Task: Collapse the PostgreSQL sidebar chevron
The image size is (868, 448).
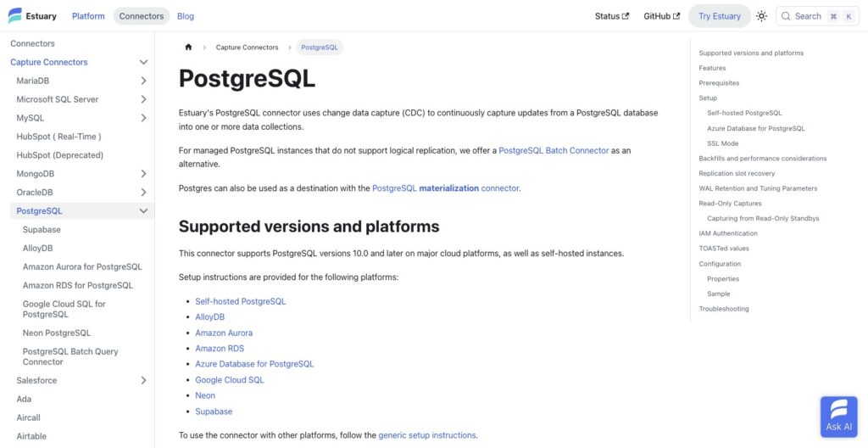Action: click(x=143, y=210)
